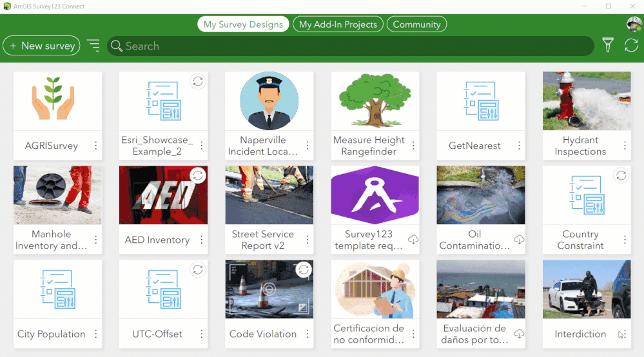Click the sync badge on Country Constraint
The image size is (644, 357).
coord(621,176)
